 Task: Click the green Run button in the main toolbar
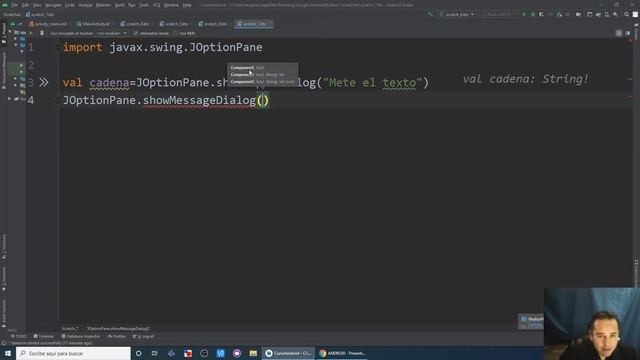pos(524,14)
